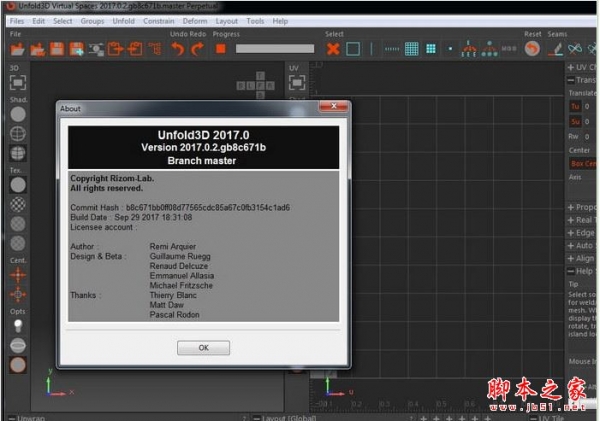Viewport: 600px width, 421px height.
Task: Collapse the Transform panel section
Action: [x=571, y=80]
